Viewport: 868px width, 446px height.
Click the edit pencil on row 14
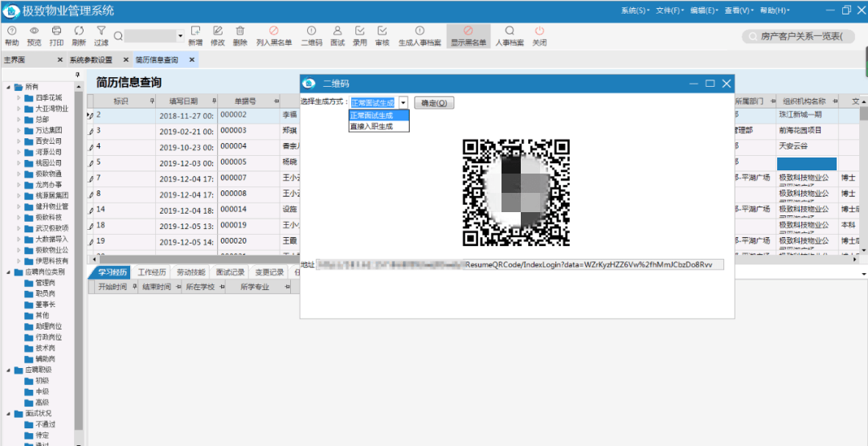pos(91,211)
